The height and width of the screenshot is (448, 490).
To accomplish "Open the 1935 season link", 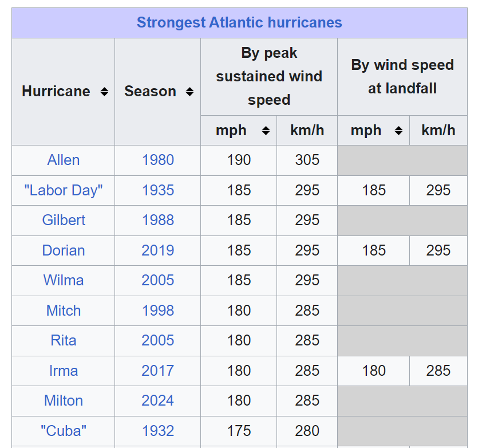I will pyautogui.click(x=158, y=190).
